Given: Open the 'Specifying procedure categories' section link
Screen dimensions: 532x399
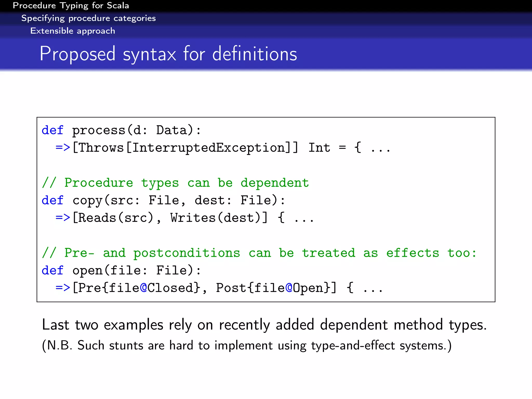Looking at the screenshot, I should click(x=88, y=18).
